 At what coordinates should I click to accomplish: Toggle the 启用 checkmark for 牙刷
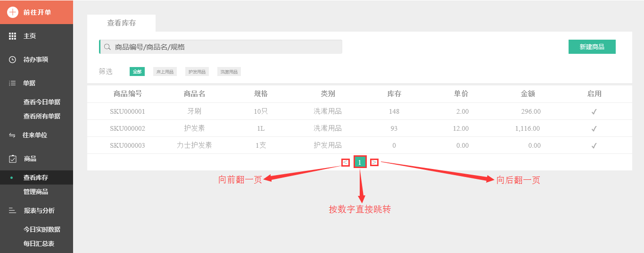(594, 112)
